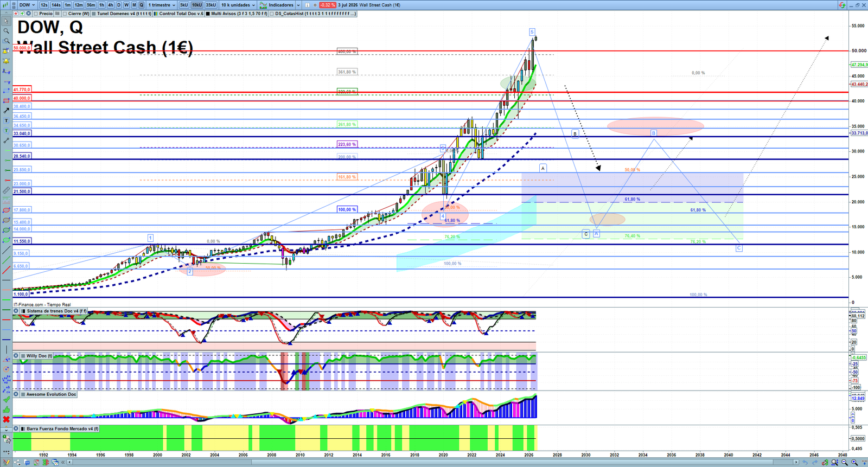Screen dimensions: 868x467
Task: Click the green up-arrow icon in indicator bar
Action: point(22,14)
